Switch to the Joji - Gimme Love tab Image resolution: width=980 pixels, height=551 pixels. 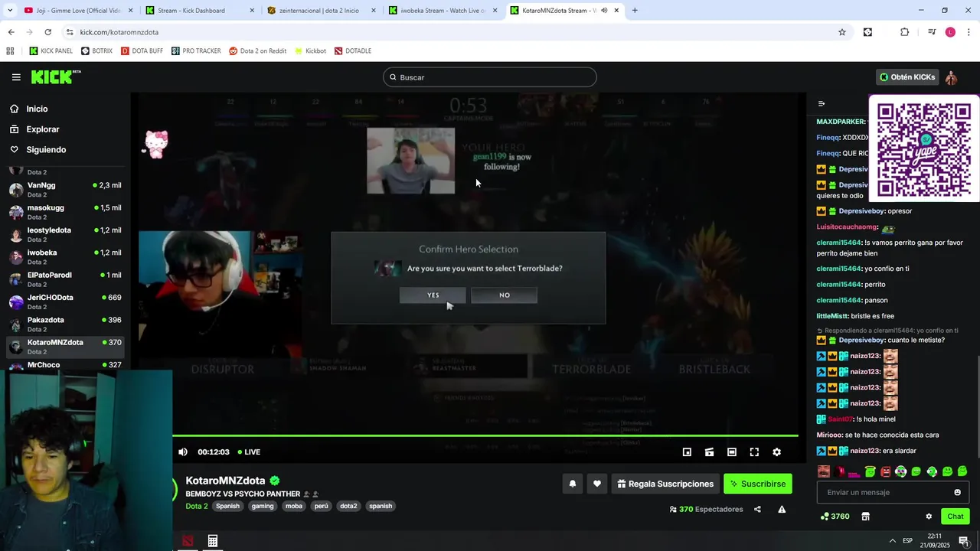point(77,11)
